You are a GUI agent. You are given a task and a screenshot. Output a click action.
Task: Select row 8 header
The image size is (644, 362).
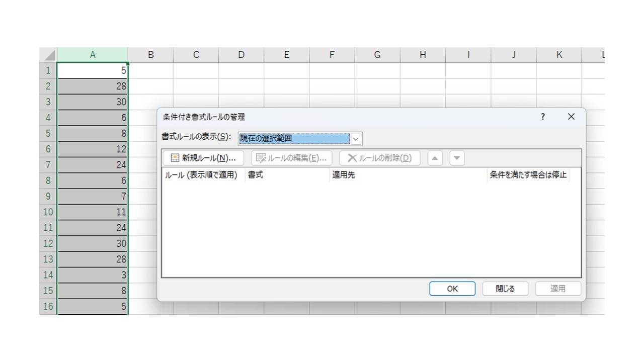pos(48,180)
